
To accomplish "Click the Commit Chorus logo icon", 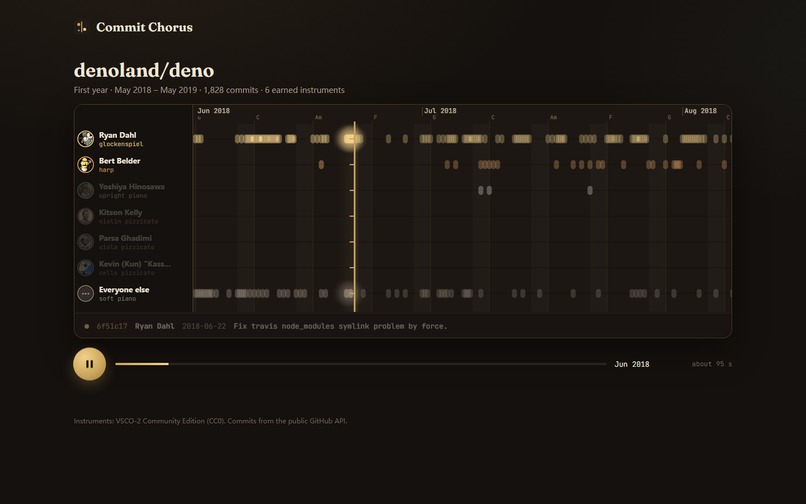I will coord(81,27).
